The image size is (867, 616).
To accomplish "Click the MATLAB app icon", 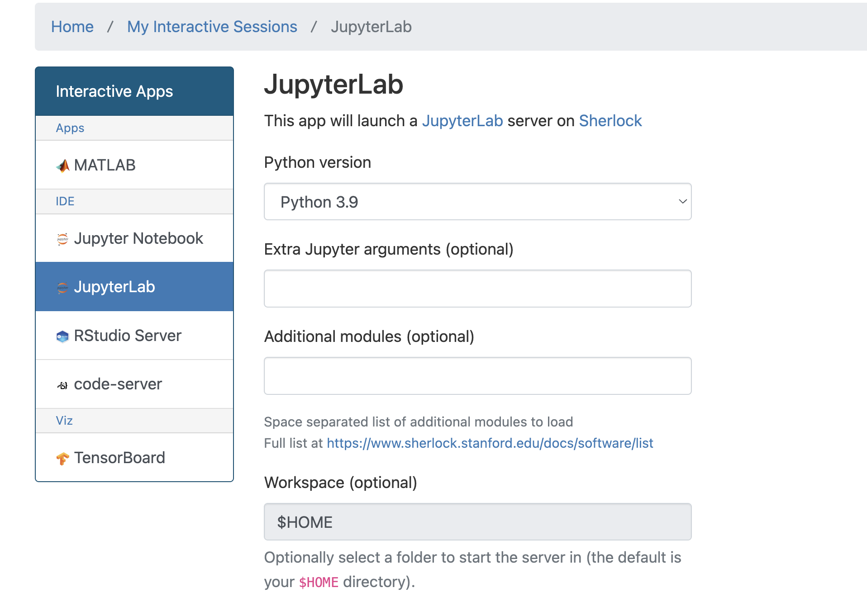I will (63, 165).
